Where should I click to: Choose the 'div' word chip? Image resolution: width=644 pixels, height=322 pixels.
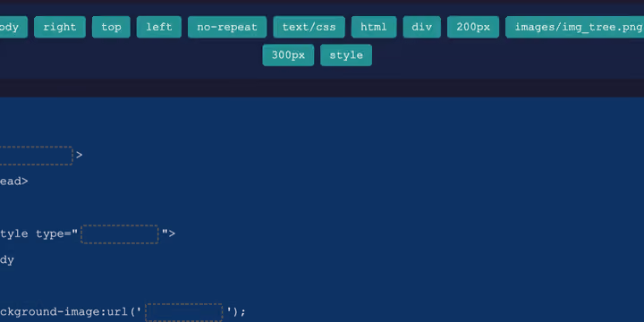pos(422,27)
